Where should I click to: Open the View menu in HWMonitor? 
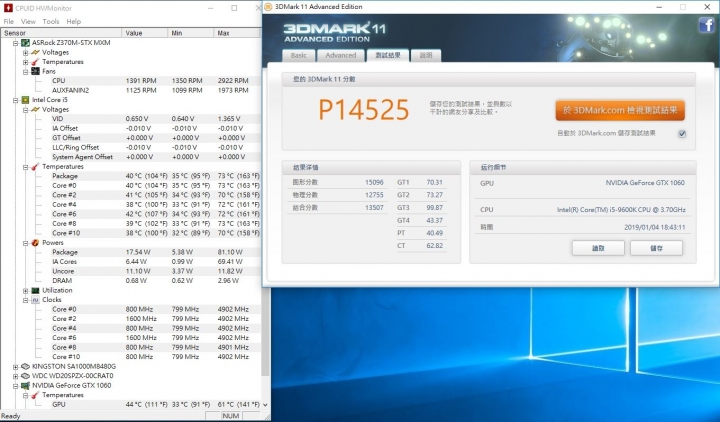point(28,22)
